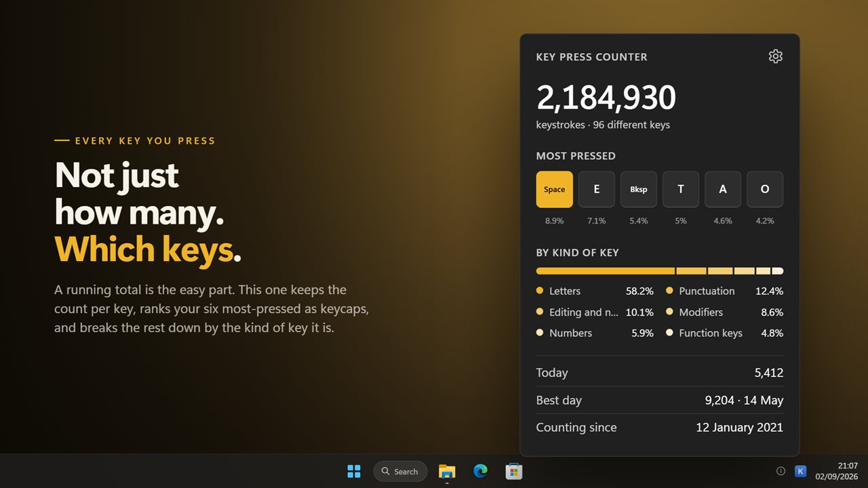Click the 8.9% share under Space
Image resolution: width=868 pixels, height=488 pixels.
(x=555, y=221)
